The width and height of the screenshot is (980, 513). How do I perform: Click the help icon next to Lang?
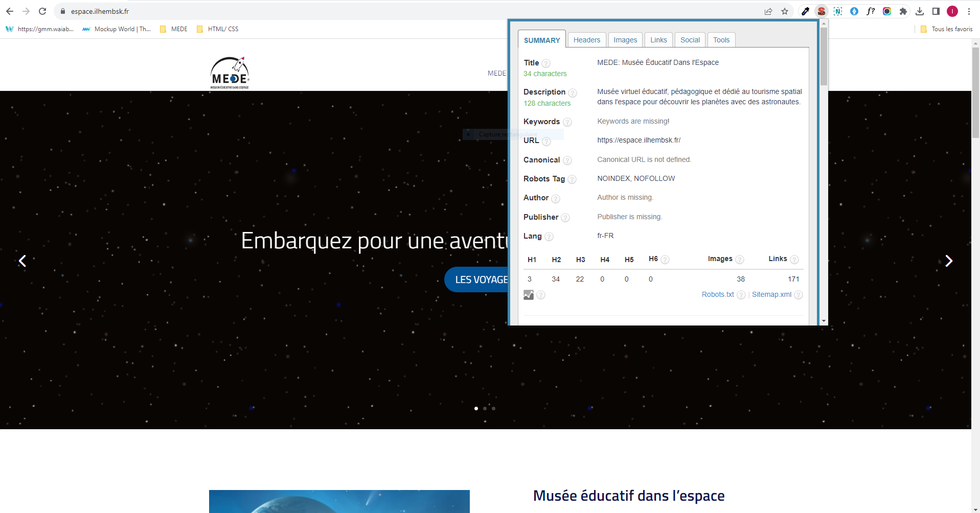[549, 237]
